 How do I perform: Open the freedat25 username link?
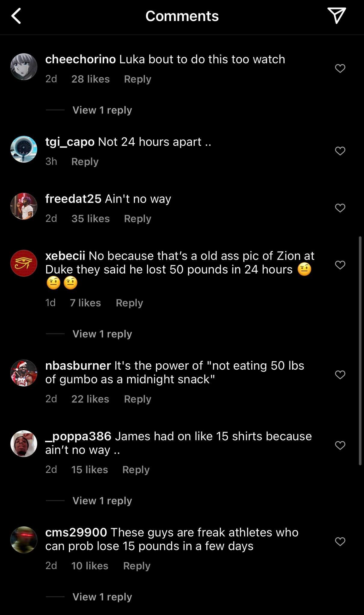click(73, 199)
